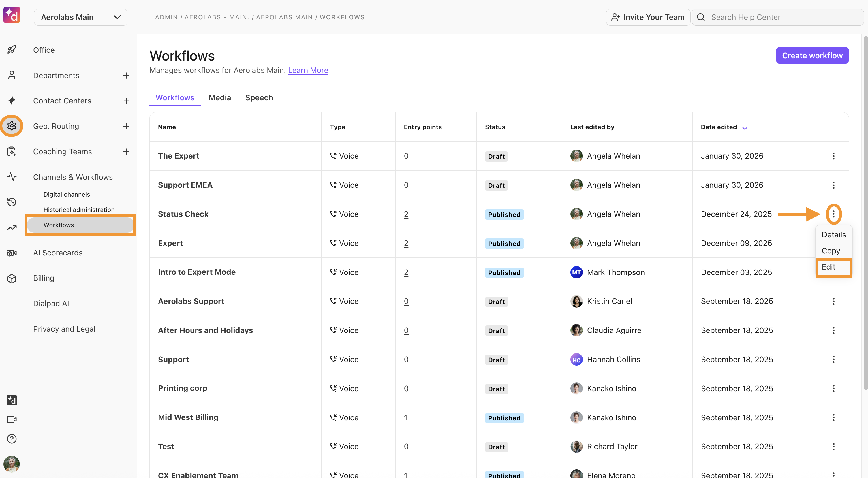Open more options for The Expert row
The width and height of the screenshot is (868, 478).
833,156
